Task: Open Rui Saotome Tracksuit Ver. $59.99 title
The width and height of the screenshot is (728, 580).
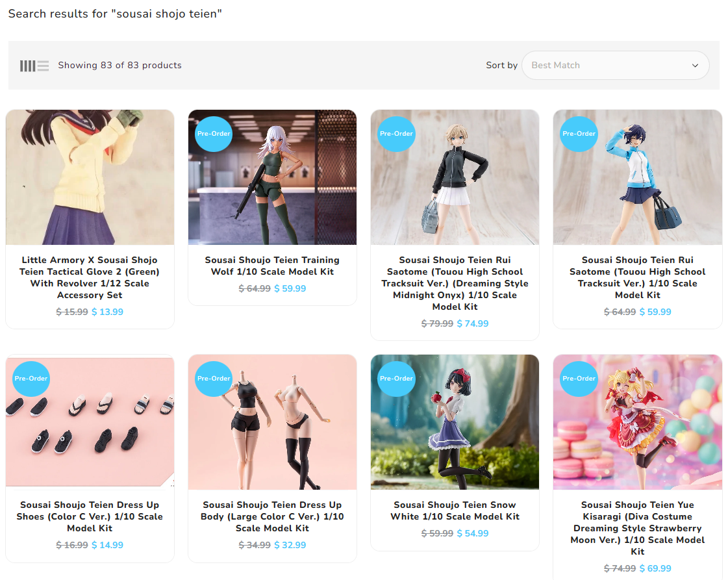Action: pos(638,278)
